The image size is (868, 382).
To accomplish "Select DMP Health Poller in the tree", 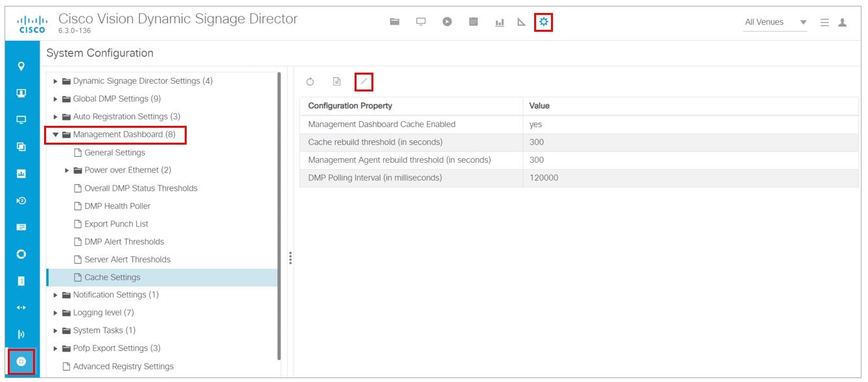I will (x=117, y=206).
